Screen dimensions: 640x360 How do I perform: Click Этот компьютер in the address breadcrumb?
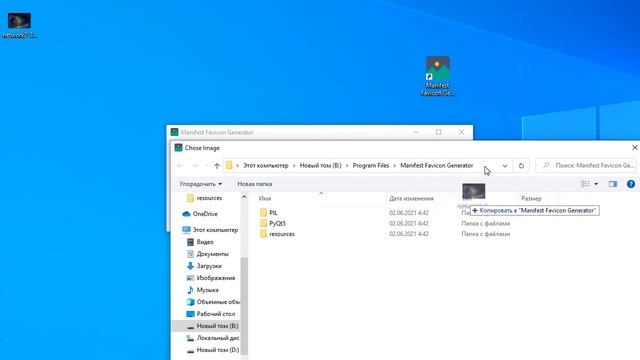(266, 166)
